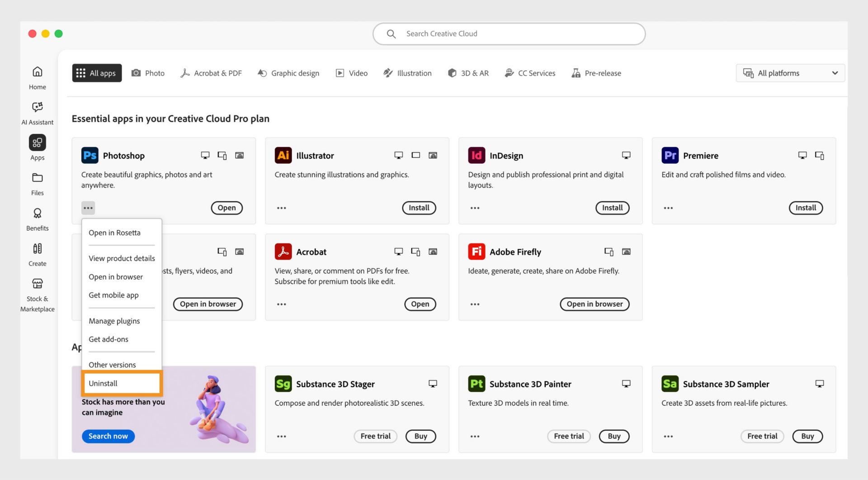Switch to the Illustration tab
This screenshot has width=868, height=480.
coord(407,73)
